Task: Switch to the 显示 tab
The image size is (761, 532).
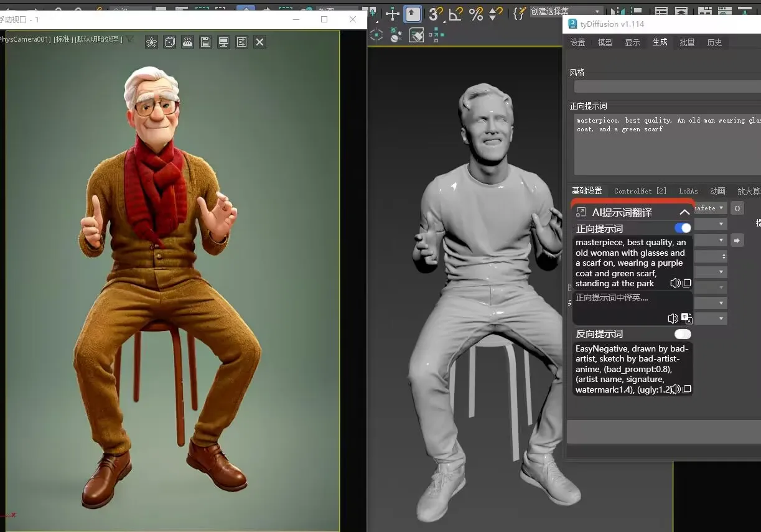Action: point(633,42)
